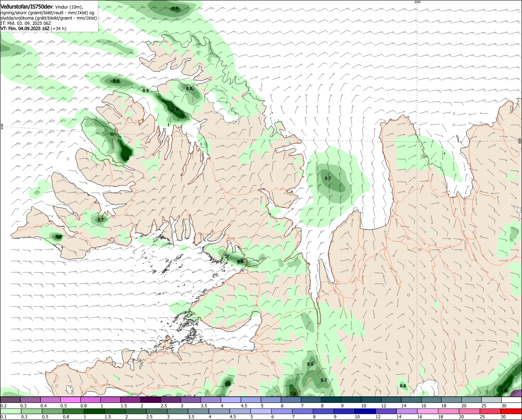522x420 pixels.
Task: Select the dark teal swatch labeled 8 in upper row
Action: pos(331,400)
